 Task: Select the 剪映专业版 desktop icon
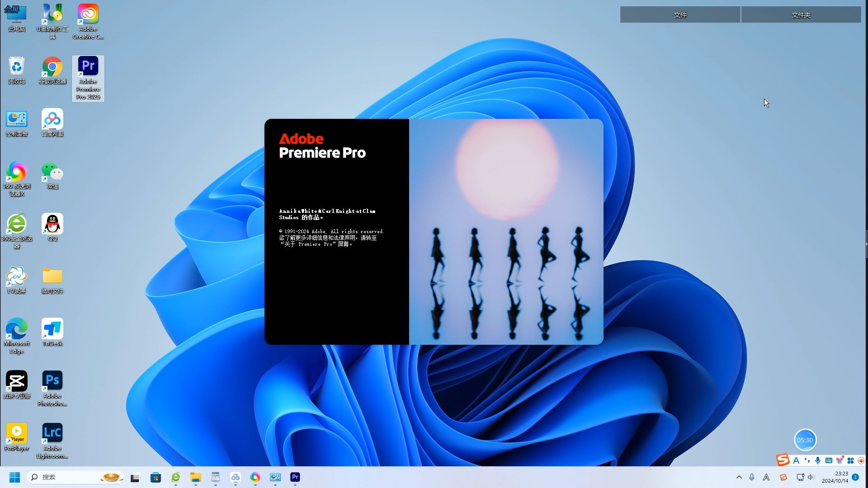pyautogui.click(x=17, y=385)
